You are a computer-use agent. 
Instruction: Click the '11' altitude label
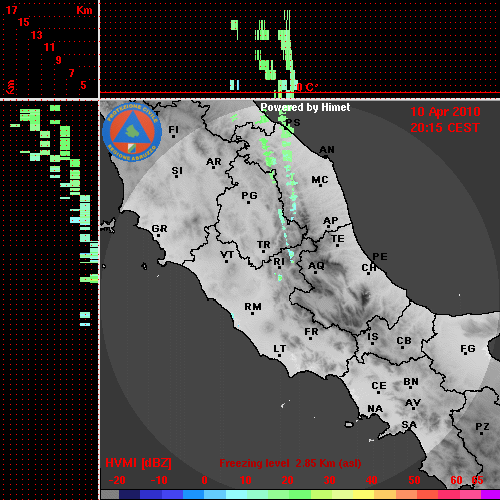(x=49, y=47)
